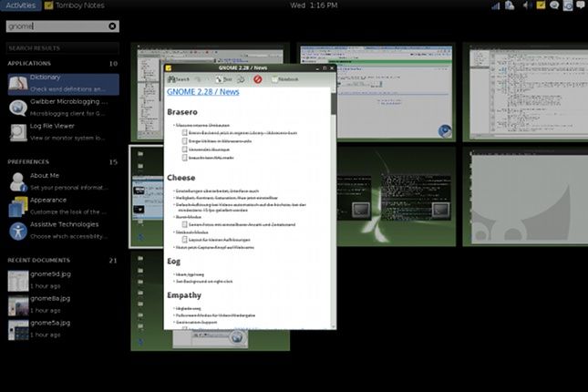Click the yellow note icon in Tomboy title bar
Viewport: 588px width, 392px height.
tap(169, 67)
